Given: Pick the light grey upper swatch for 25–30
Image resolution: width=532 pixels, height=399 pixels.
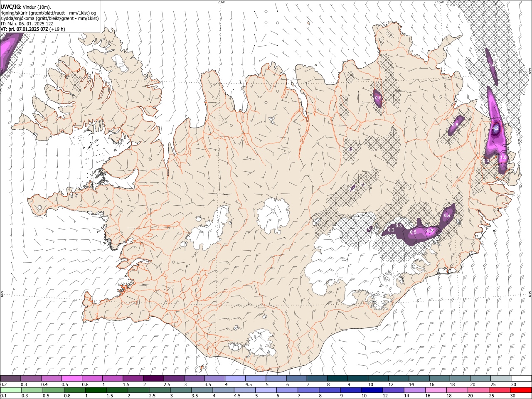Looking at the screenshot, I should point(500,379).
